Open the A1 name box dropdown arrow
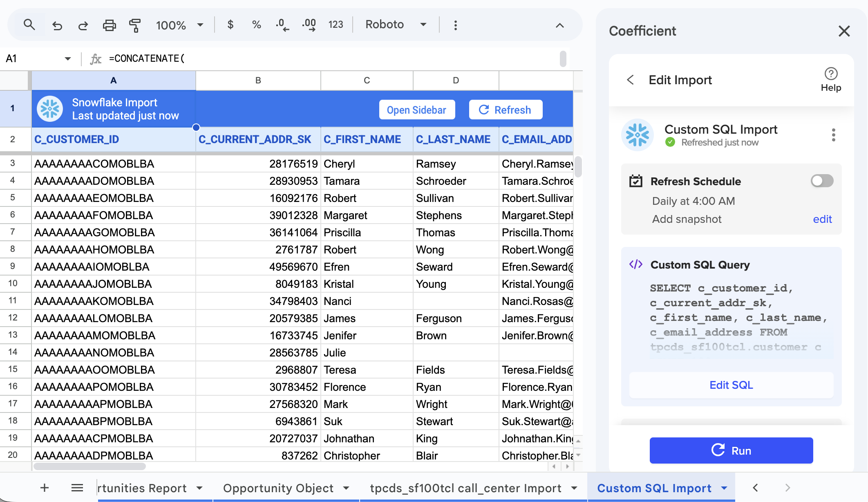 (68, 59)
